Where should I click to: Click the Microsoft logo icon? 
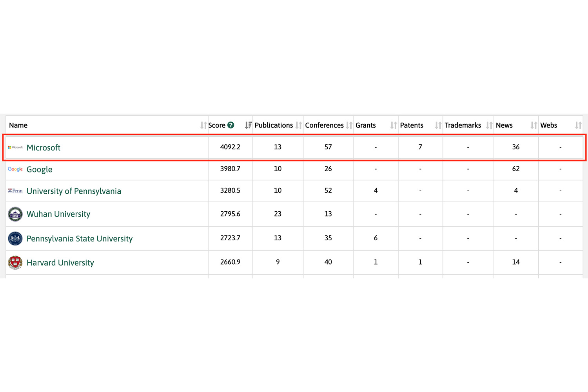tap(15, 147)
